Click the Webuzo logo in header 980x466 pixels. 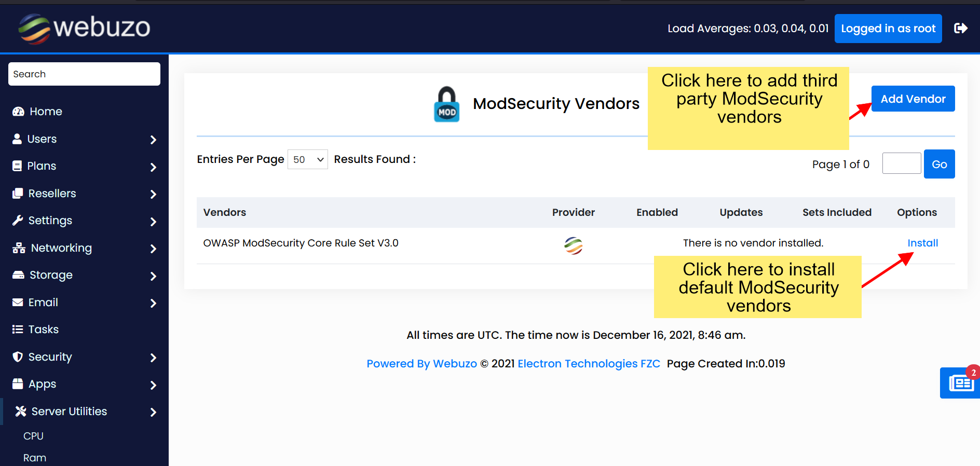pyautogui.click(x=84, y=28)
